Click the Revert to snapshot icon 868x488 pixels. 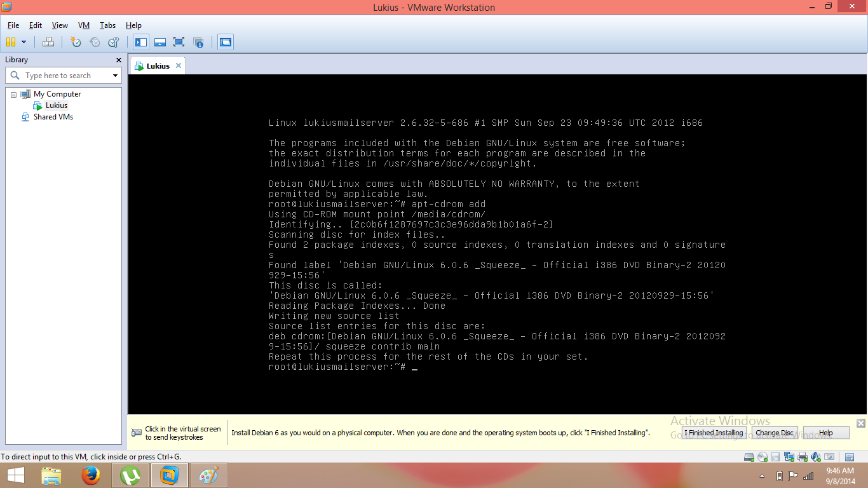(95, 42)
